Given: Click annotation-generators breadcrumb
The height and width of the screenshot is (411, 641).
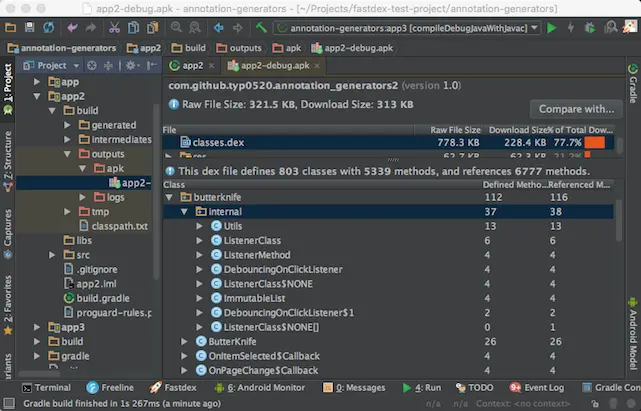Looking at the screenshot, I should point(62,48).
